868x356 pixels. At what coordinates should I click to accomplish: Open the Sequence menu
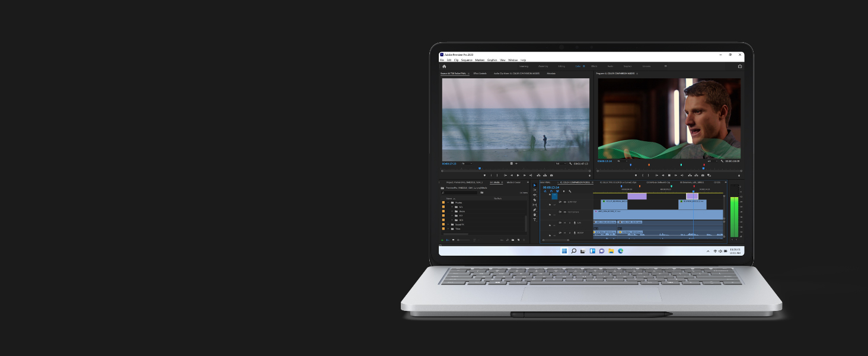tap(467, 60)
